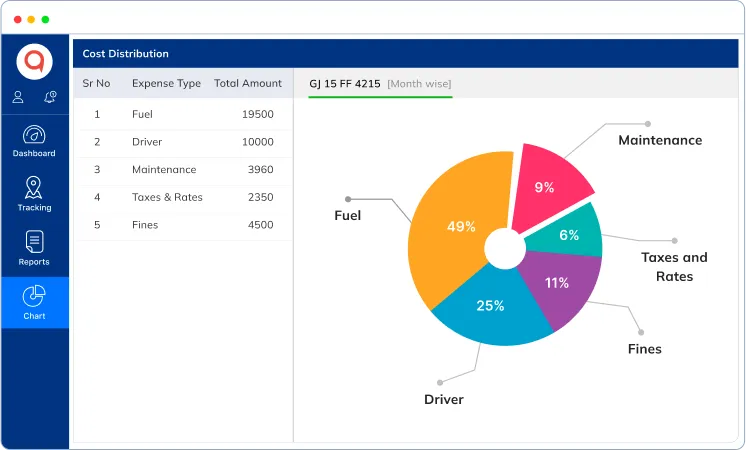The height and width of the screenshot is (450, 746).
Task: Select the Fuel expense row
Action: point(183,114)
